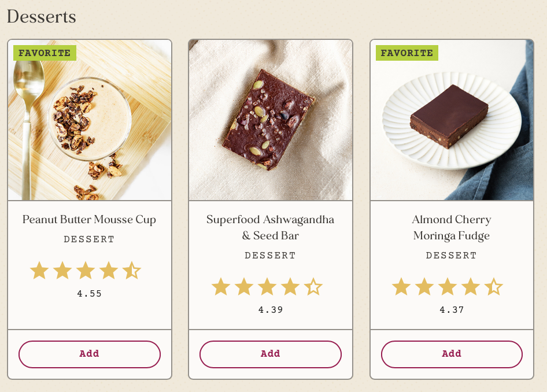The height and width of the screenshot is (392, 547).
Task: Click the 4.55 rating score
Action: (89, 294)
